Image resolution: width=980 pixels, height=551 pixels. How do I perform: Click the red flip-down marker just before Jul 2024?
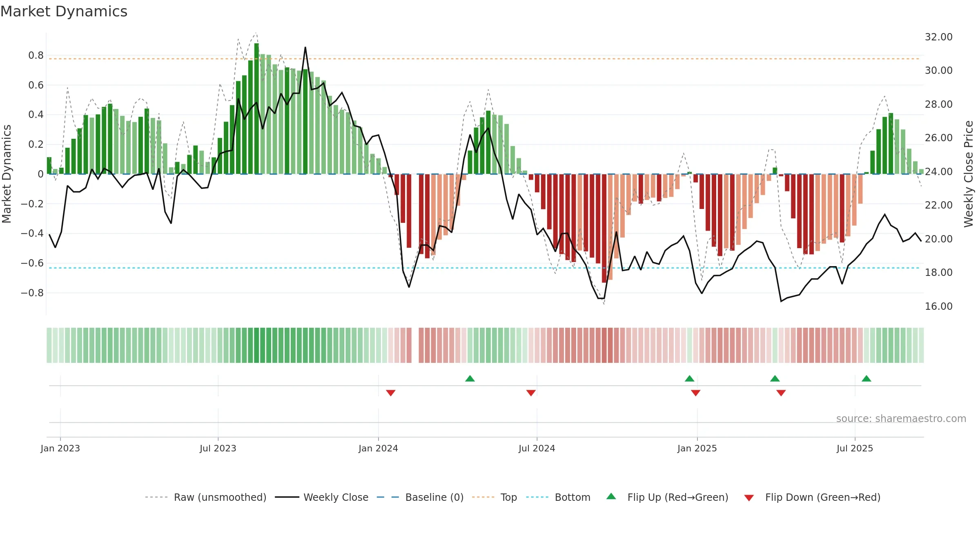pyautogui.click(x=531, y=393)
